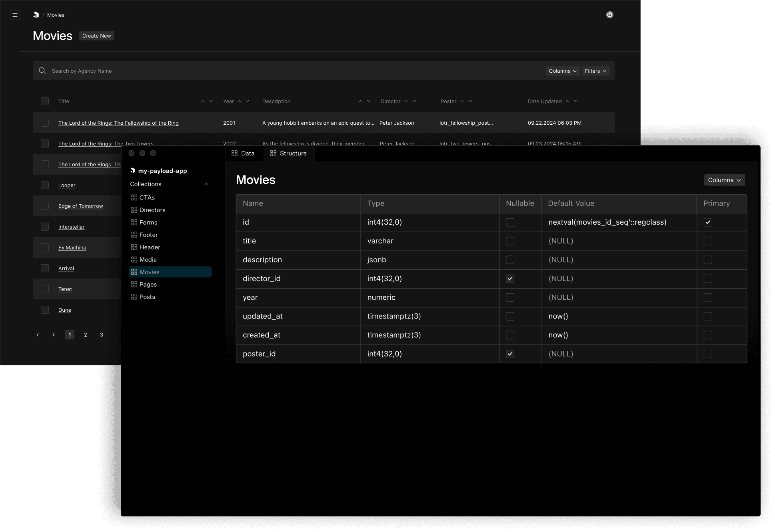Sort Year column descending arrow
This screenshot has width=775, height=532.
coord(247,101)
